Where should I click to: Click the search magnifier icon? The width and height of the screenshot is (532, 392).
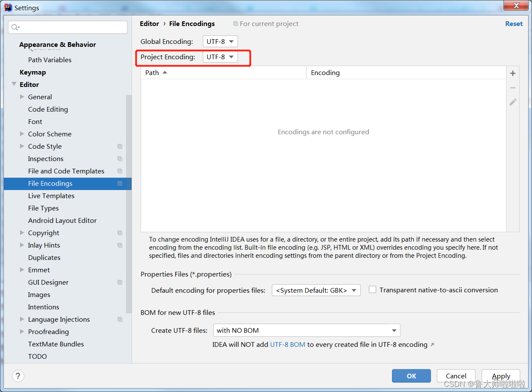15,27
